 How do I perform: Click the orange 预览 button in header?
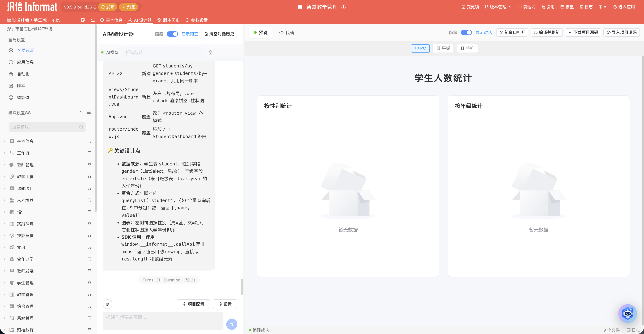coord(129,7)
